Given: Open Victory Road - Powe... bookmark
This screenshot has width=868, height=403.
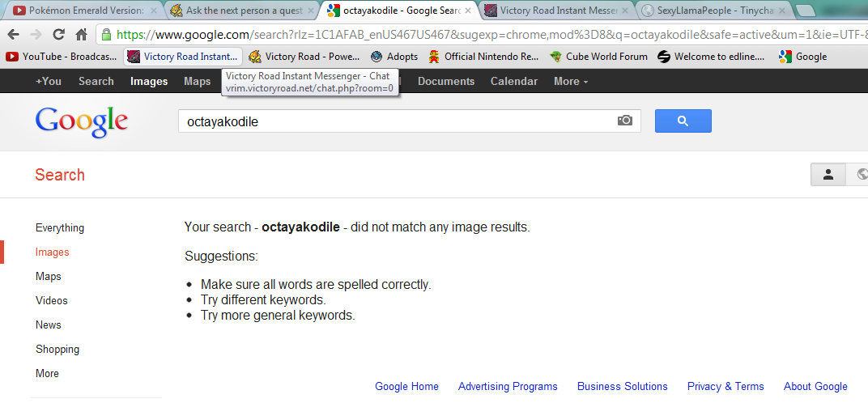Looking at the screenshot, I should [x=304, y=57].
